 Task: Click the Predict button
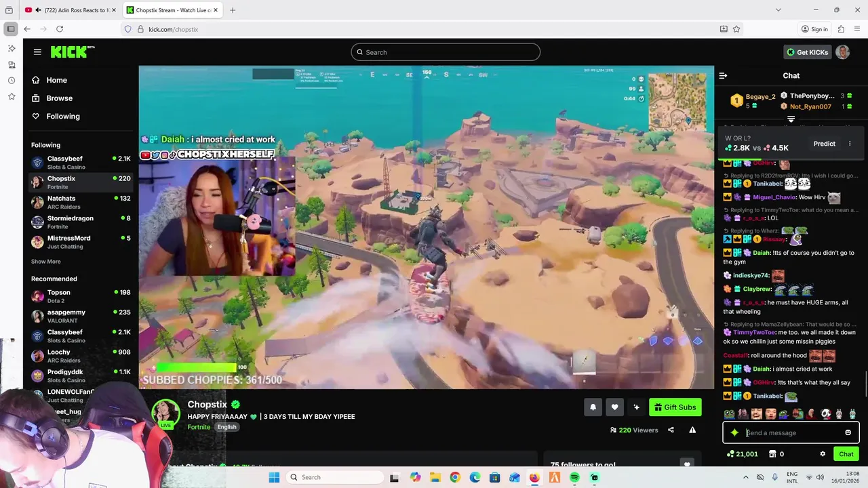tap(825, 144)
